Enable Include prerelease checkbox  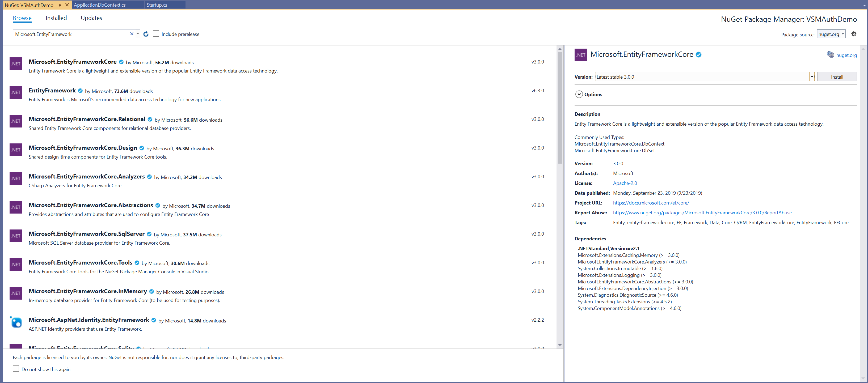pos(156,34)
